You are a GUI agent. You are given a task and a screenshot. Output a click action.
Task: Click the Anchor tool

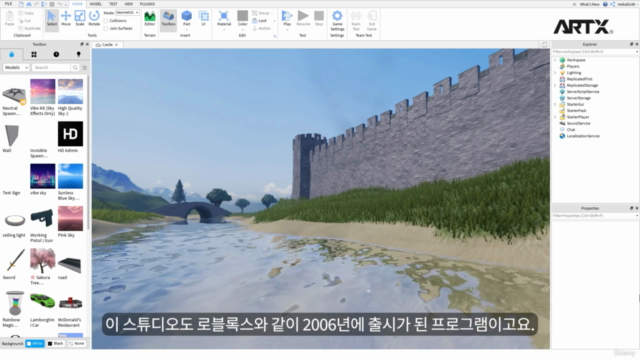click(x=262, y=28)
